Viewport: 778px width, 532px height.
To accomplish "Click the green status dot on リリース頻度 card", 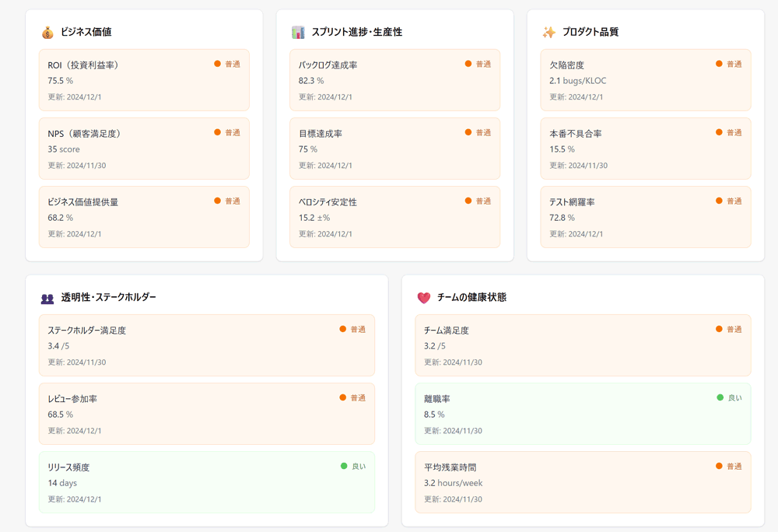I will [343, 466].
